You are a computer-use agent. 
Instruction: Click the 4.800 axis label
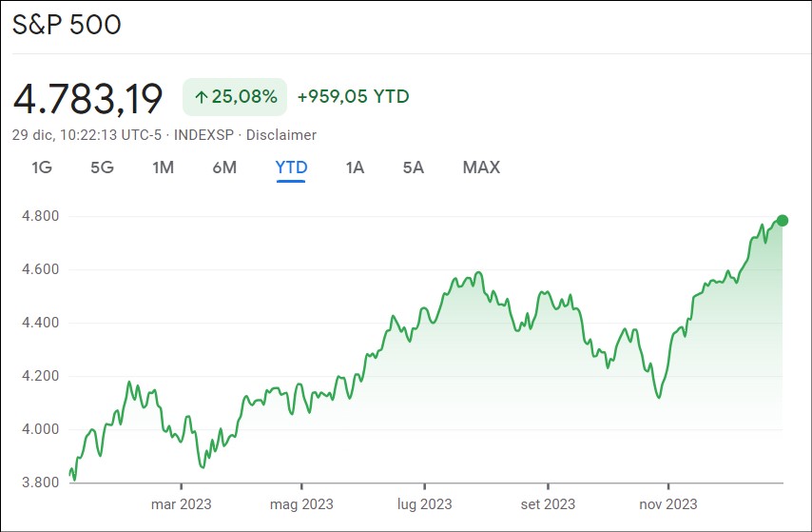tap(40, 216)
